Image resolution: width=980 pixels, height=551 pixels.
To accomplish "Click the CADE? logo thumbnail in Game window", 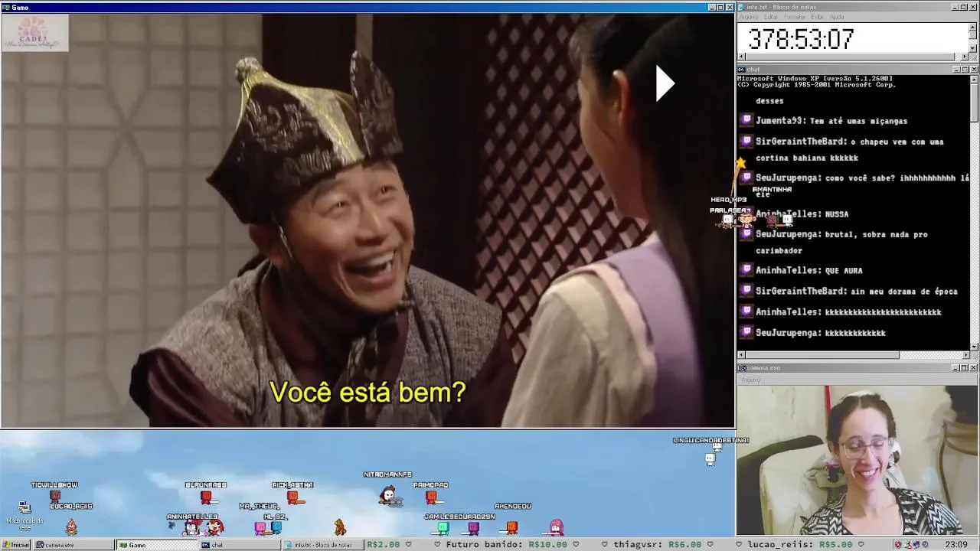I will tap(35, 33).
